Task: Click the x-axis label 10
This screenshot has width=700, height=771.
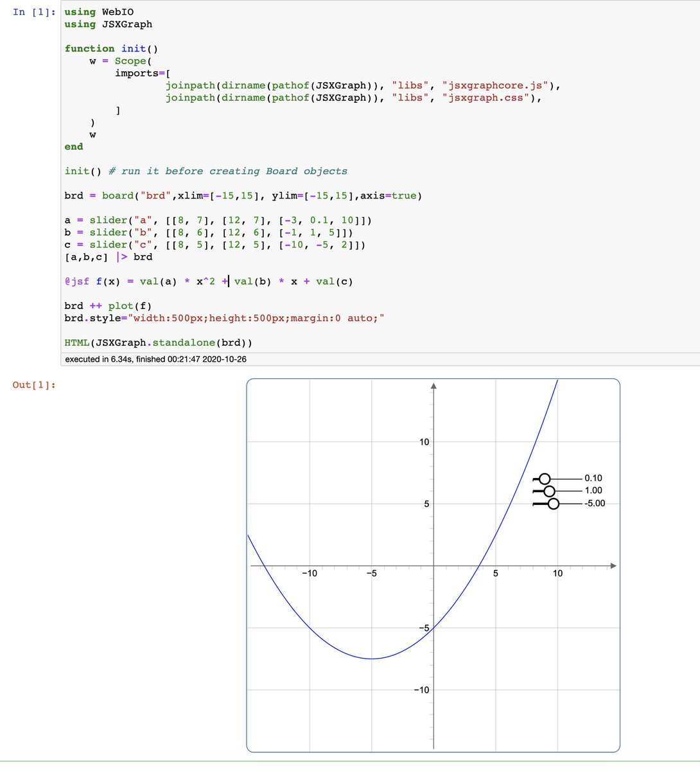Action: click(557, 573)
